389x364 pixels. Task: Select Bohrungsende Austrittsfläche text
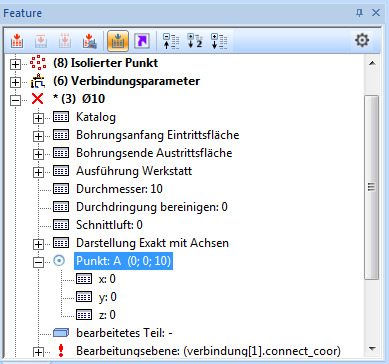[x=154, y=153]
